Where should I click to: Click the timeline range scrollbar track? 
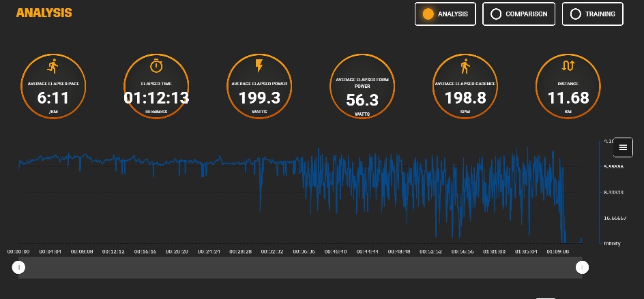click(x=300, y=268)
